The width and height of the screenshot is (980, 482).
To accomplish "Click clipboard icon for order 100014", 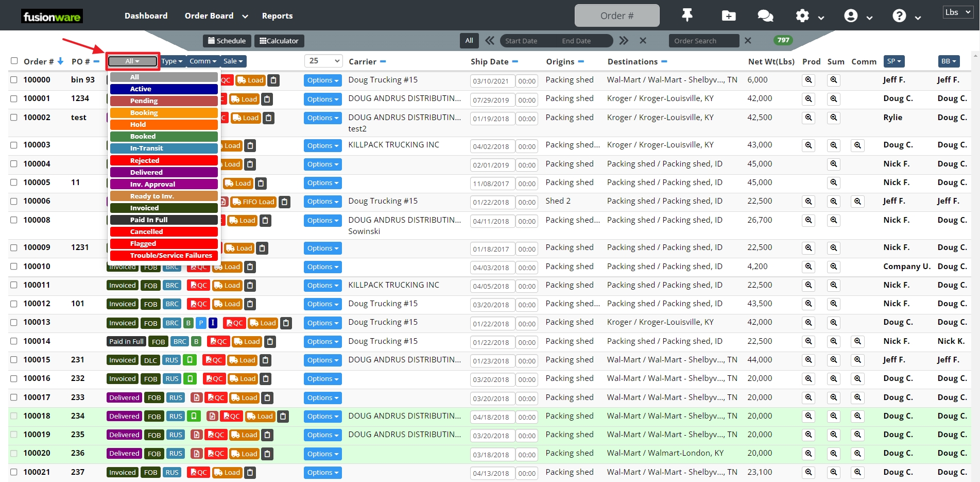I will point(270,341).
